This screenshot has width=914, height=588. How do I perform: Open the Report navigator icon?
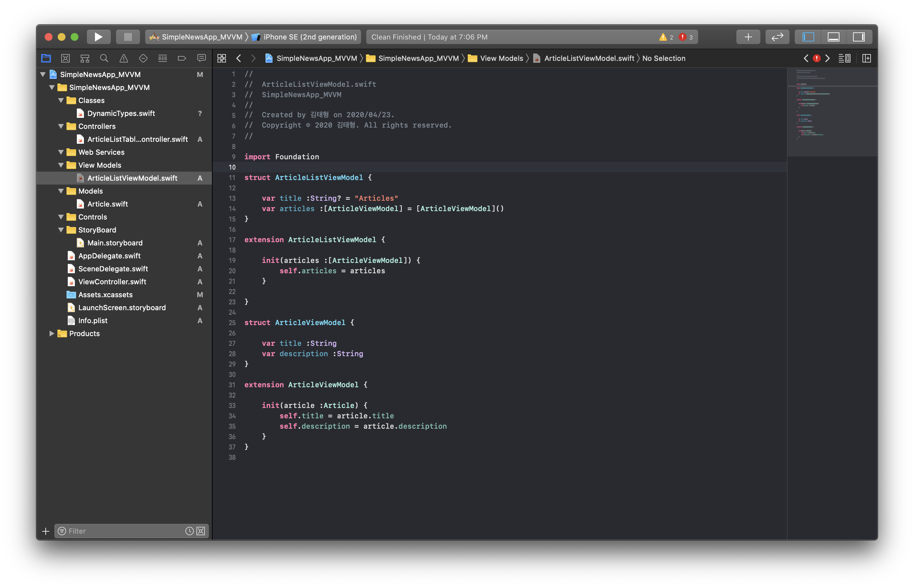(201, 58)
